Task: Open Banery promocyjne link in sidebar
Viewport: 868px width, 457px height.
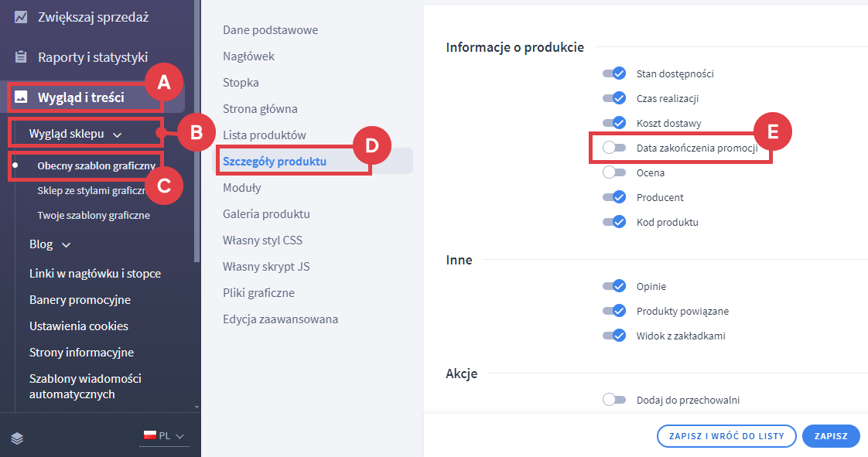Action: [80, 300]
